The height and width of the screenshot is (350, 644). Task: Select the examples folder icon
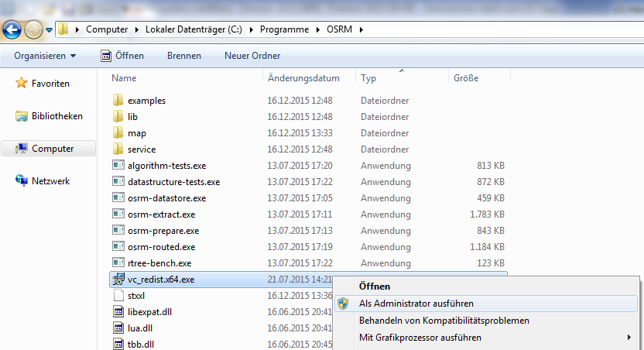118,100
